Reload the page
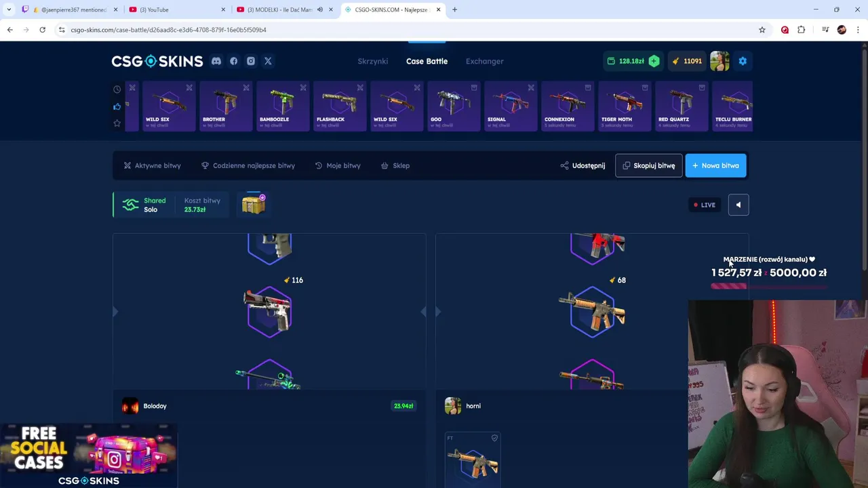 pyautogui.click(x=42, y=30)
